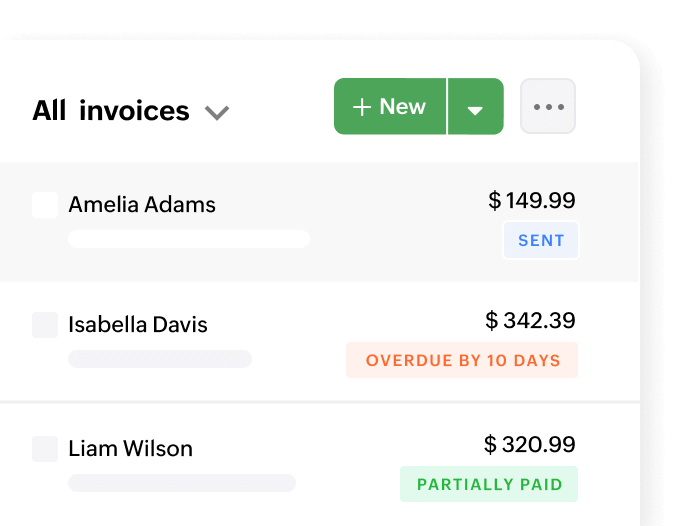This screenshot has height=526, width=678.
Task: Click the SENT status badge
Action: pyautogui.click(x=541, y=241)
